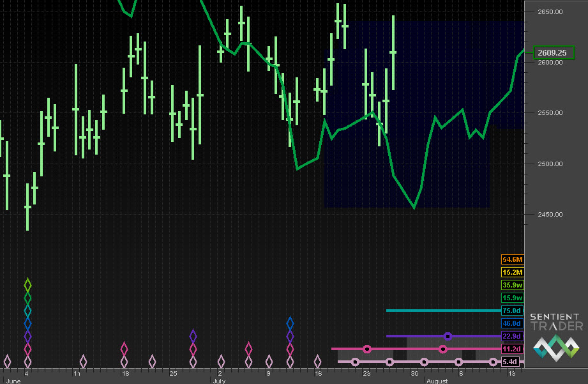Toggle the 35.9w cycle label

tap(513, 285)
